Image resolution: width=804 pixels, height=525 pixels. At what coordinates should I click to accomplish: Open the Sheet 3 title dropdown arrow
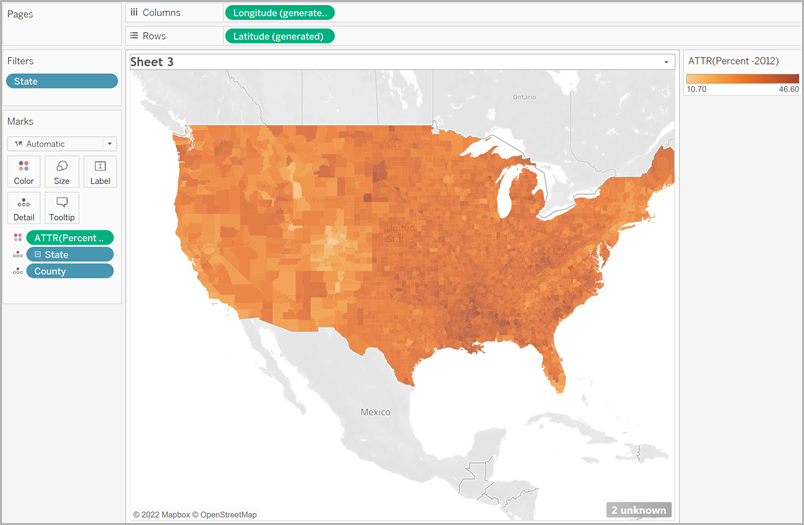pos(666,62)
